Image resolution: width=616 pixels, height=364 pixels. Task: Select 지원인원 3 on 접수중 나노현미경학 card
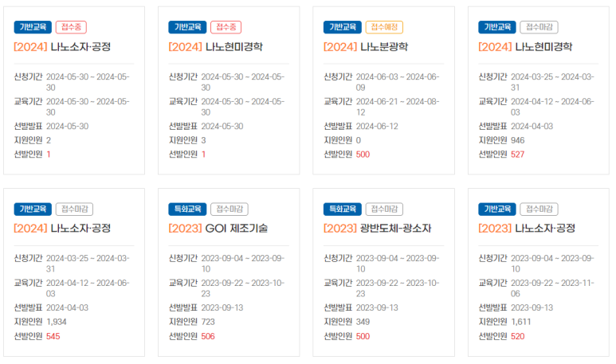tap(203, 140)
